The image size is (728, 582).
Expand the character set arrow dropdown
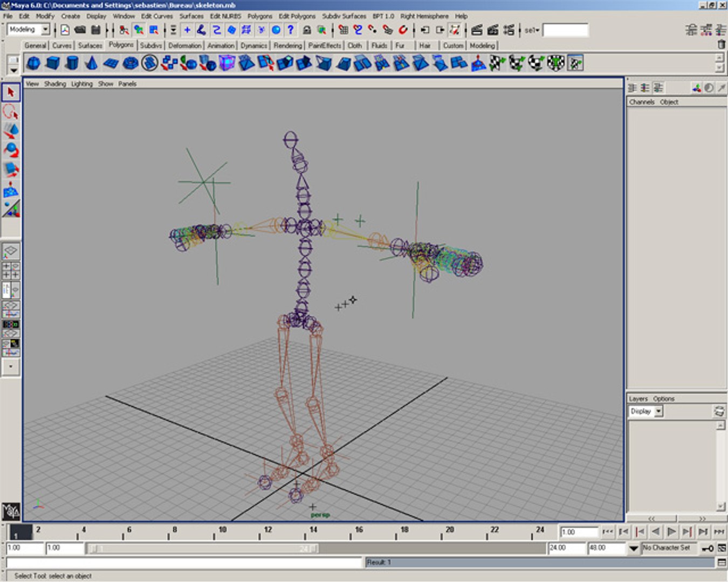pos(634,548)
